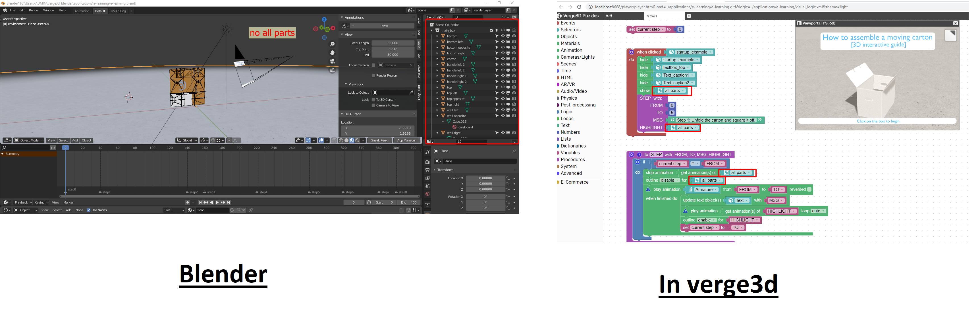Click the App Manager button
This screenshot has height=312, width=980.
tap(407, 141)
